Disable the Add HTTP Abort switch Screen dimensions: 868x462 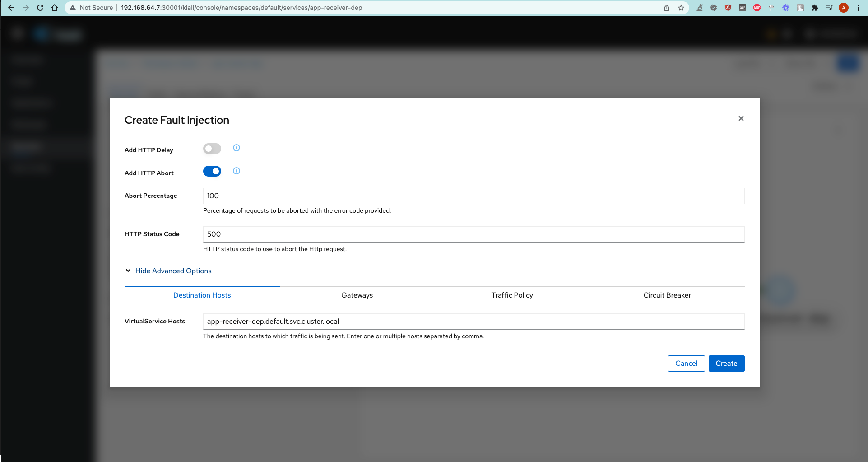click(212, 171)
